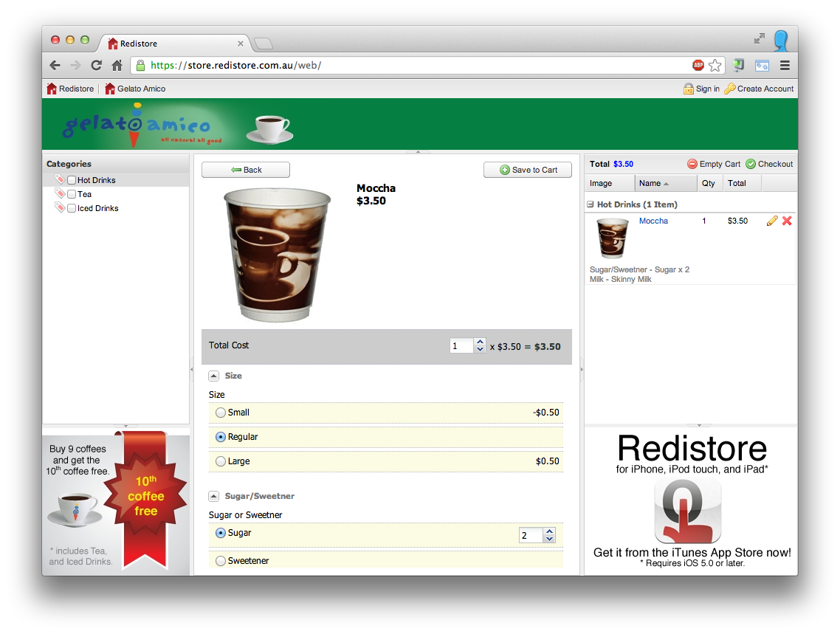Image resolution: width=840 pixels, height=634 pixels.
Task: Select the Regular size option
Action: coord(220,437)
